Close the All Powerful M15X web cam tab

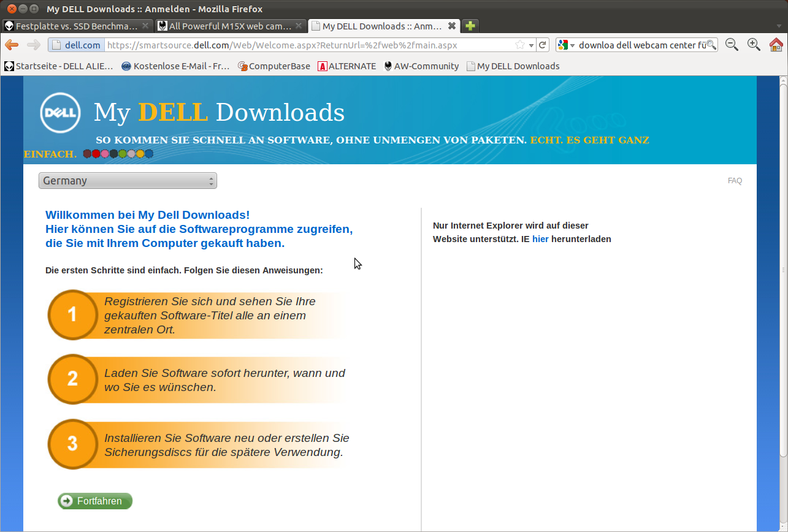coord(299,26)
